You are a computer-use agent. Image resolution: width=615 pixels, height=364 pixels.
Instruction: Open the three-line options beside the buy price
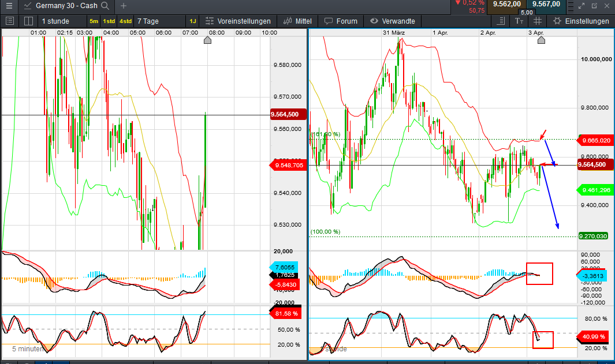click(571, 6)
